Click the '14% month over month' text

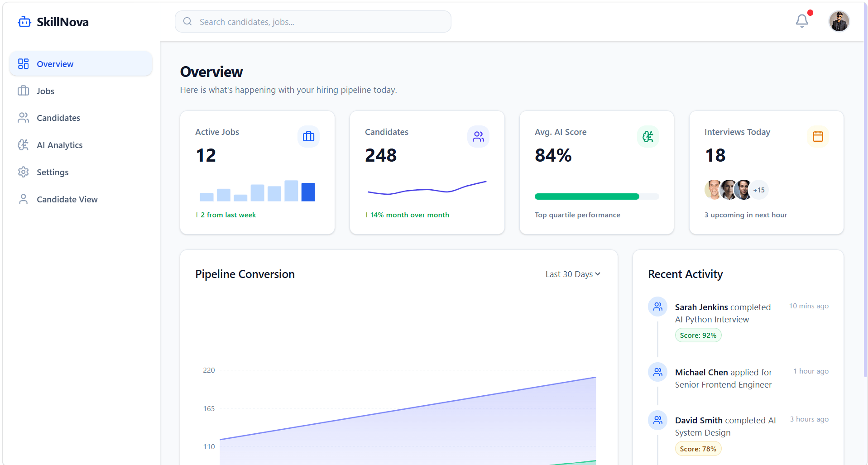(x=407, y=215)
